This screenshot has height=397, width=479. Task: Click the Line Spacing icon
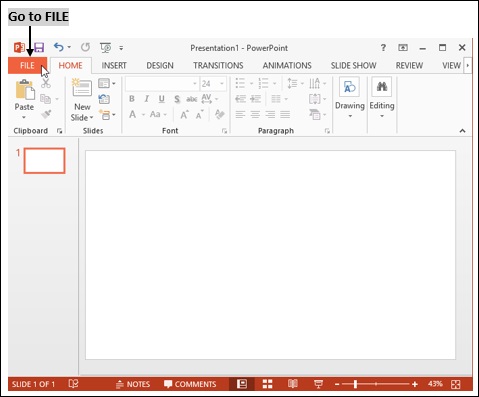pos(292,83)
